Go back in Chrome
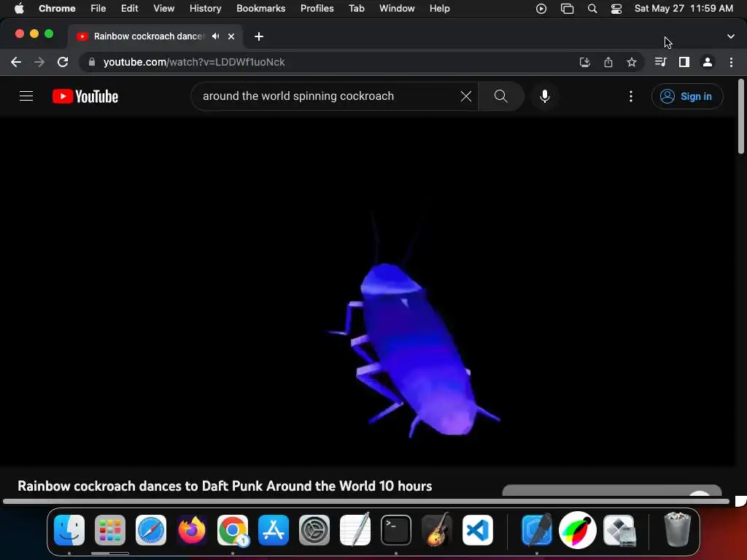 click(x=16, y=62)
